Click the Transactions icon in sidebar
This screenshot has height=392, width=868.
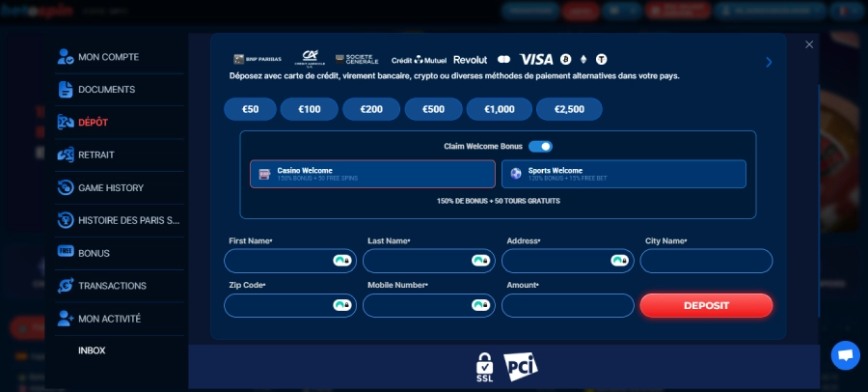66,286
